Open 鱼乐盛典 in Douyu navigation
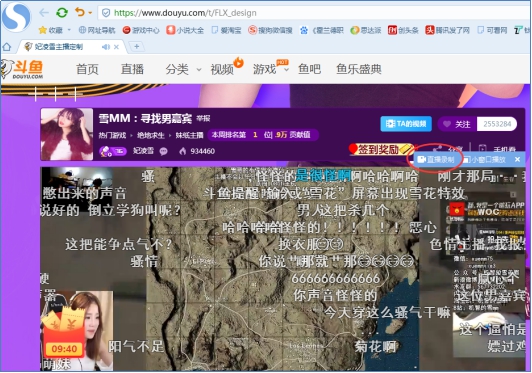 (x=359, y=69)
